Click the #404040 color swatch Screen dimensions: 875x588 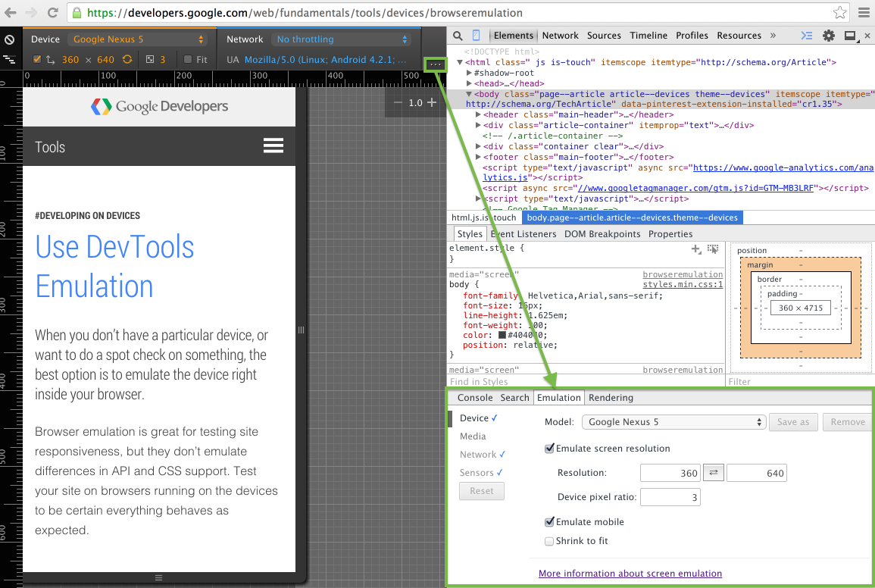click(502, 335)
